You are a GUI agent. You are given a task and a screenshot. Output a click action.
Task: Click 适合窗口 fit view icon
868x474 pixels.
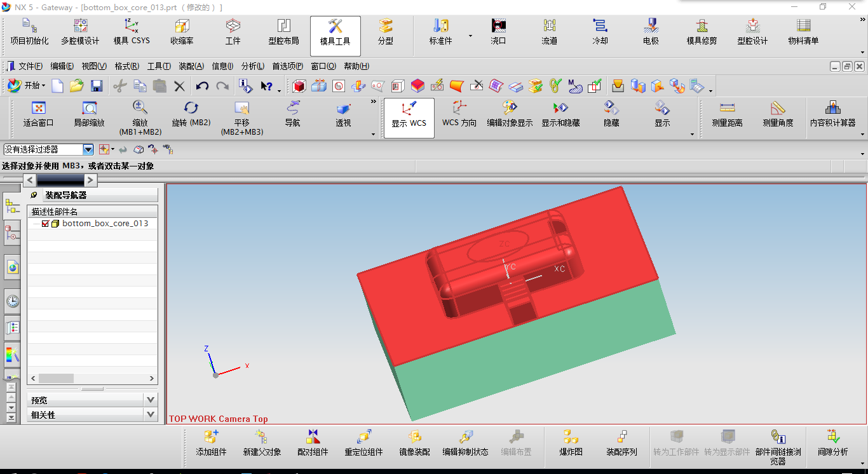(x=38, y=109)
